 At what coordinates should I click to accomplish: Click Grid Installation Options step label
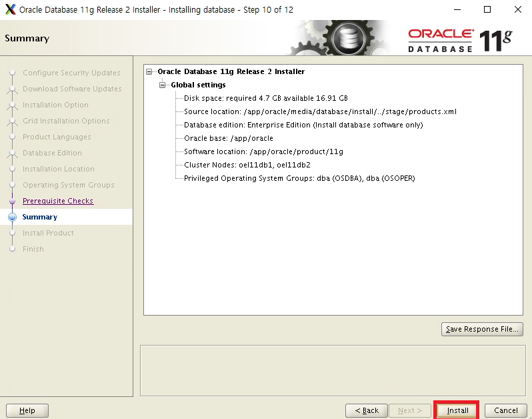[66, 121]
